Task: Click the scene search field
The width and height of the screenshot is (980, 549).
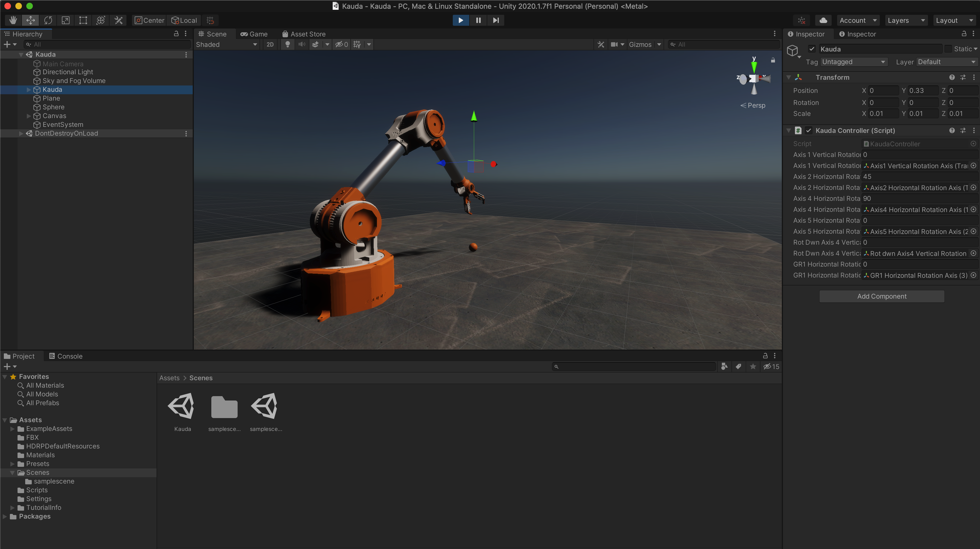Action: click(724, 45)
